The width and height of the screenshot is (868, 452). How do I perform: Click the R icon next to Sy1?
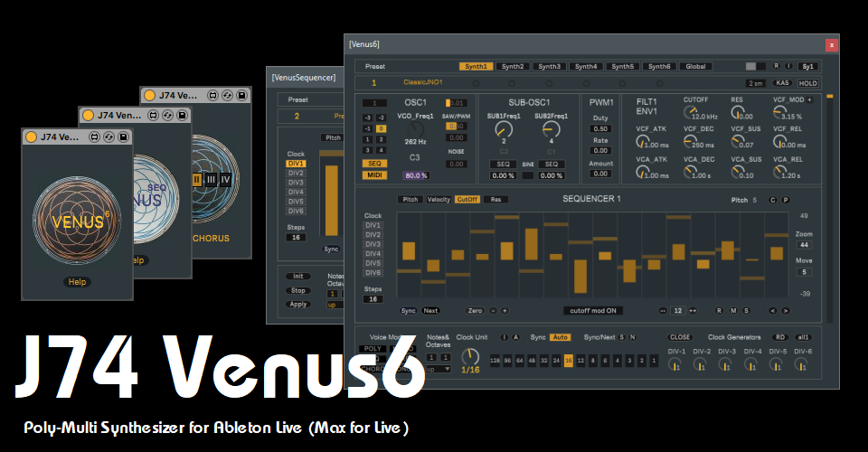[x=776, y=66]
